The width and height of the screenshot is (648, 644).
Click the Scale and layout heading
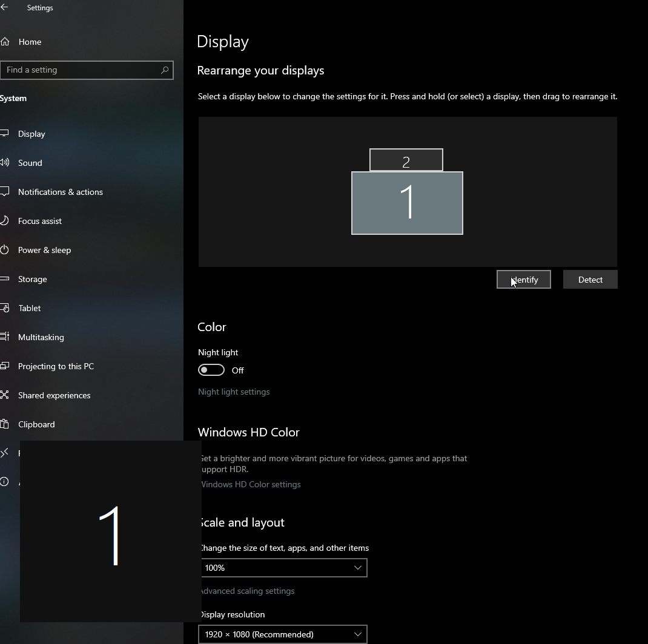pos(243,522)
